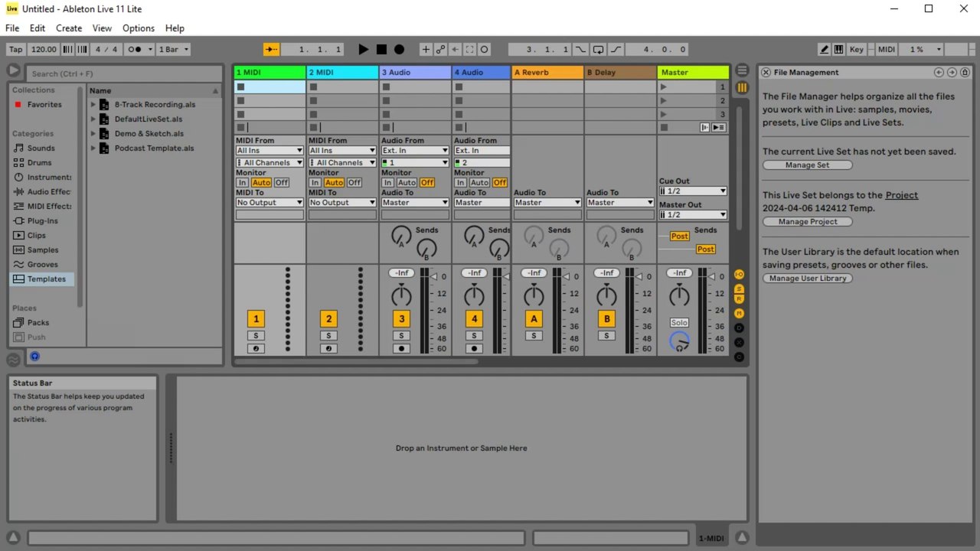Expand 8-Track Recording.als item
This screenshot has height=551, width=980.
click(x=93, y=104)
